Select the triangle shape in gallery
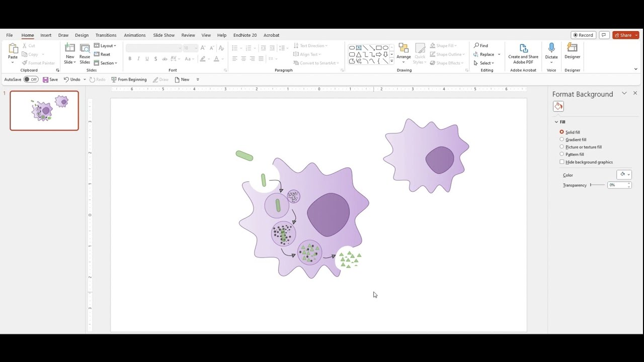 pyautogui.click(x=359, y=54)
